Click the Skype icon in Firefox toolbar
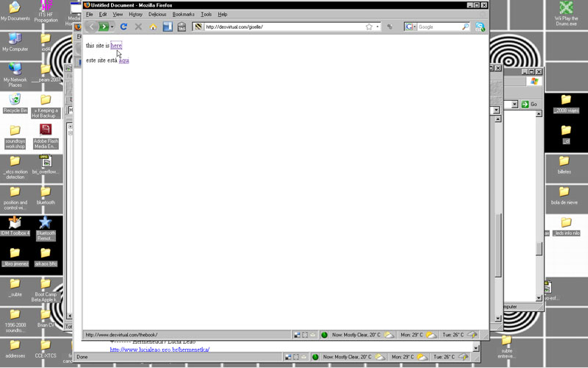The image size is (588, 368). pyautogui.click(x=480, y=26)
